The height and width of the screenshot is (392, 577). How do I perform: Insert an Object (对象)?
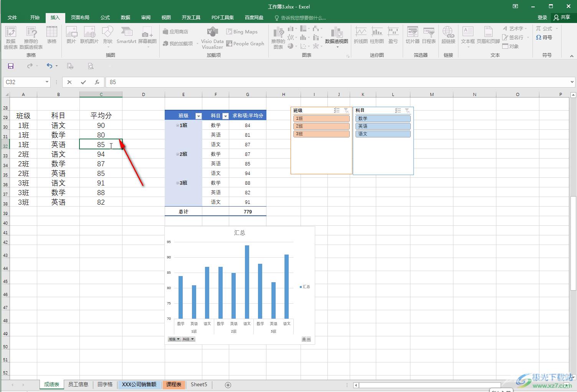coord(511,46)
